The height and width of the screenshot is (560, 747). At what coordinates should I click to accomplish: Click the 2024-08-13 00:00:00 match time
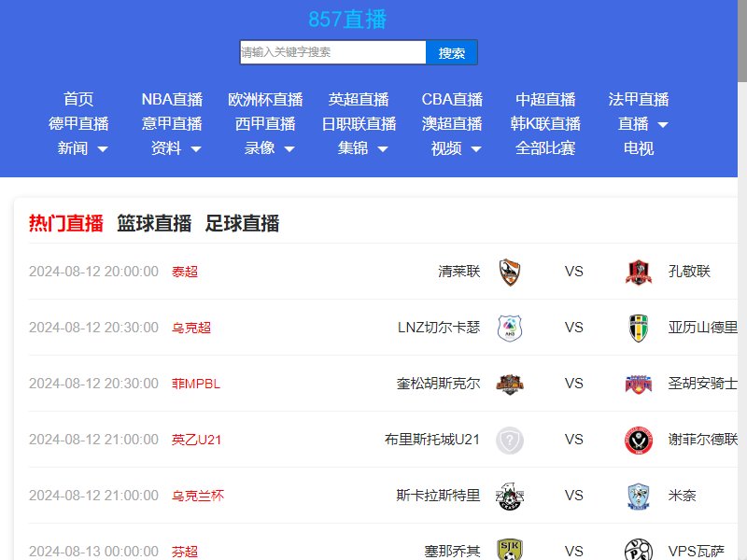tap(93, 552)
